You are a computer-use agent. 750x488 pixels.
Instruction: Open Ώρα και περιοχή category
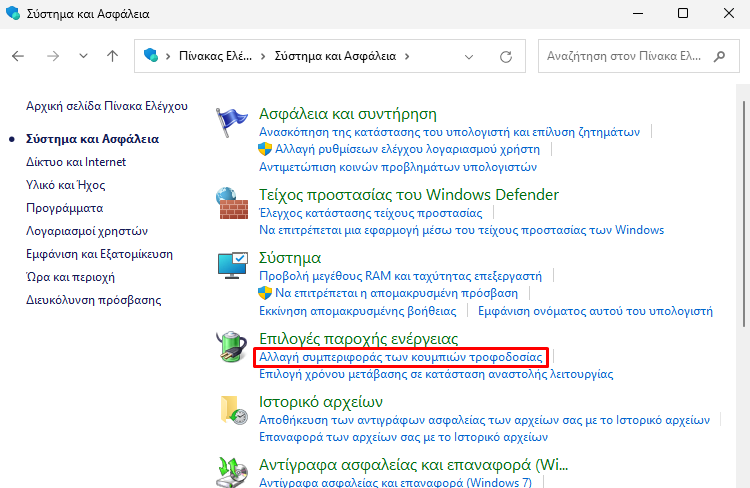[70, 277]
